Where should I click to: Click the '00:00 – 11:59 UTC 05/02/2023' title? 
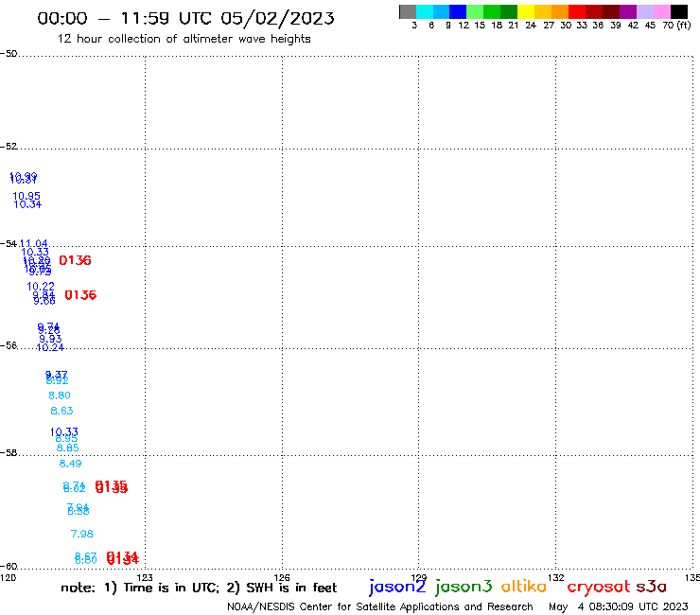click(x=185, y=18)
